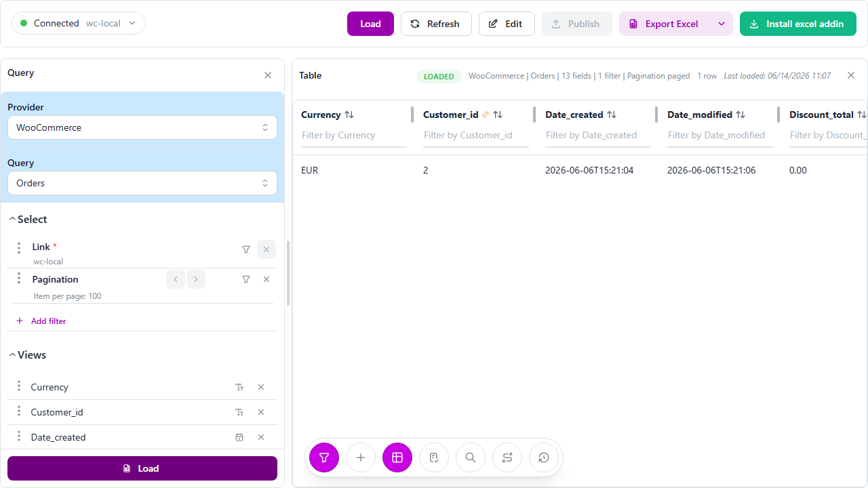Close the Table panel
The height and width of the screenshot is (488, 868).
pyautogui.click(x=851, y=75)
